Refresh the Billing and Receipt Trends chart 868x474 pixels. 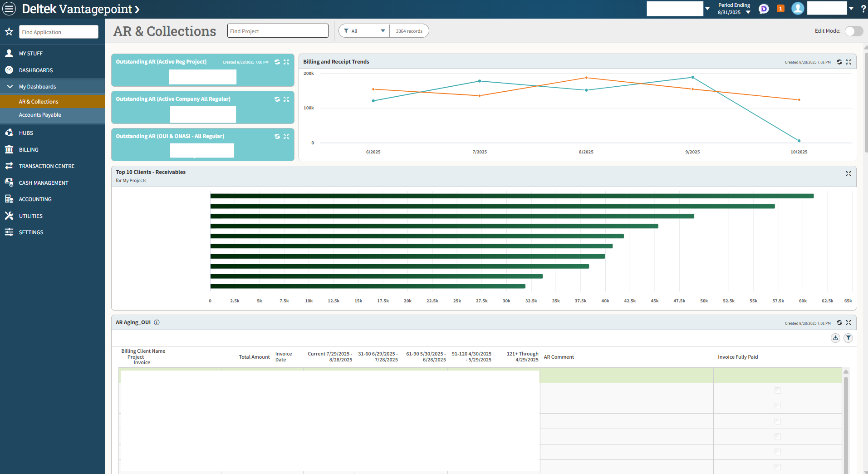coord(839,62)
